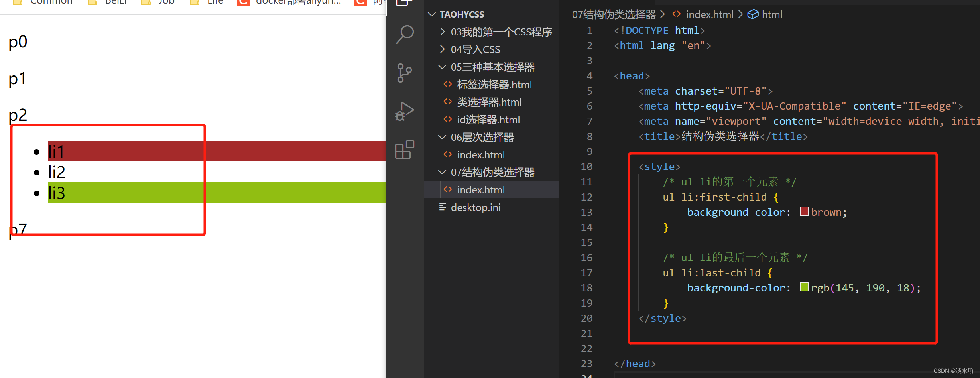Click the p2 paragraph in browser
The image size is (980, 378).
point(18,115)
